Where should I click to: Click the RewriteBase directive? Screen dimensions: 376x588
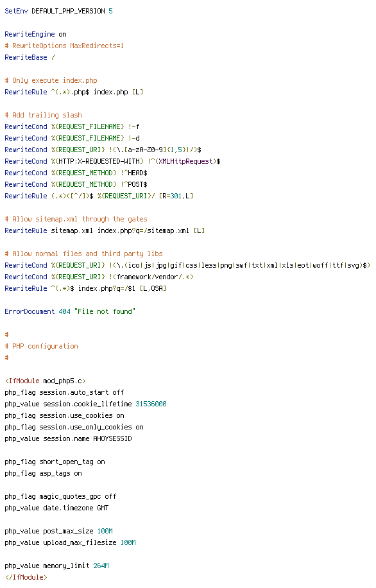tap(26, 57)
